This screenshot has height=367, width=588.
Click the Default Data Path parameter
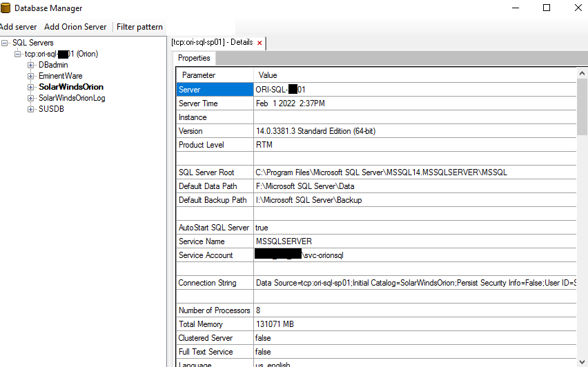tap(215, 186)
